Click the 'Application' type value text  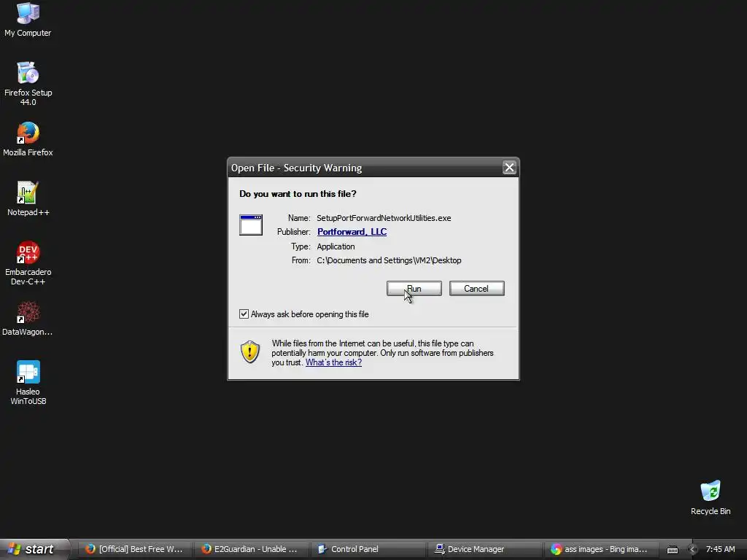click(x=336, y=246)
